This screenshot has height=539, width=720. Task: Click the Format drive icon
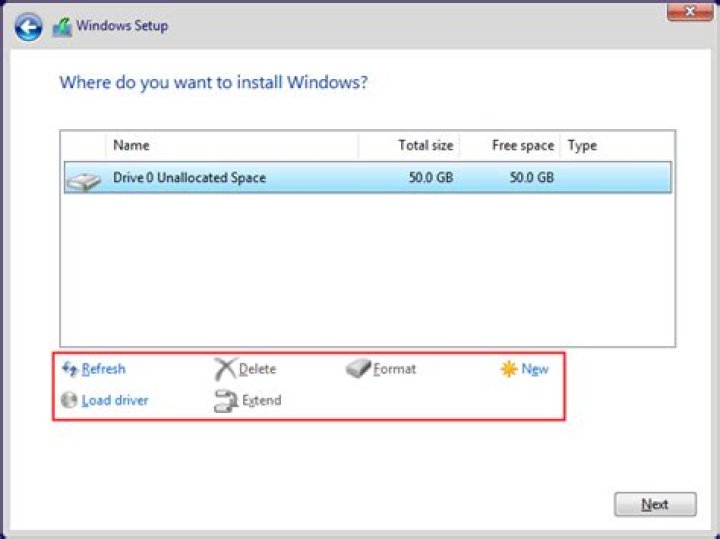pos(358,369)
